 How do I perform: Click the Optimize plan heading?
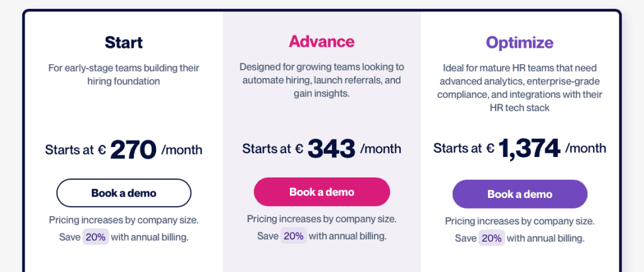pos(519,43)
